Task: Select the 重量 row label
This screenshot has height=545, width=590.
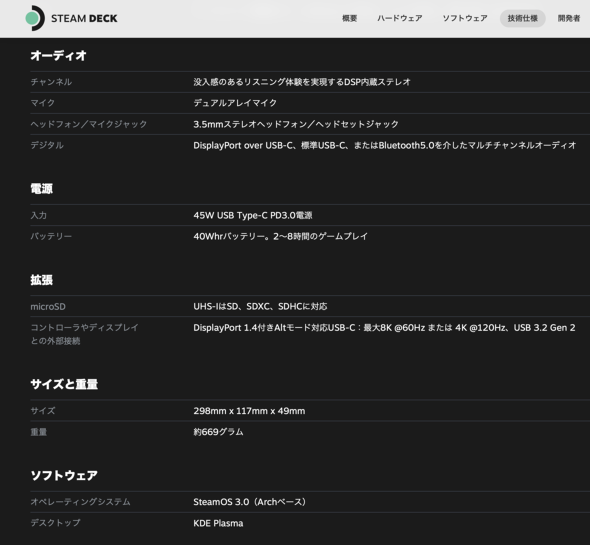Action: [x=38, y=432]
